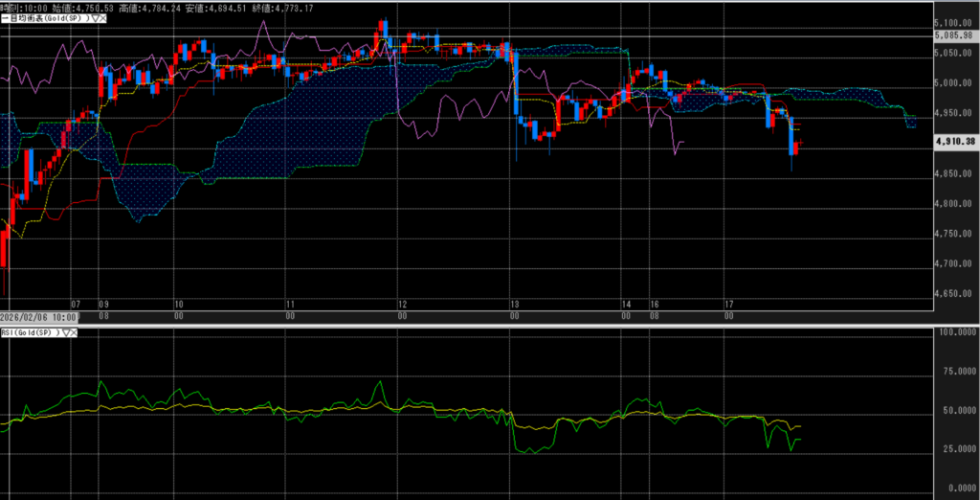Open the Ichimoku (Gold SP) dropdown triangle

click(94, 18)
